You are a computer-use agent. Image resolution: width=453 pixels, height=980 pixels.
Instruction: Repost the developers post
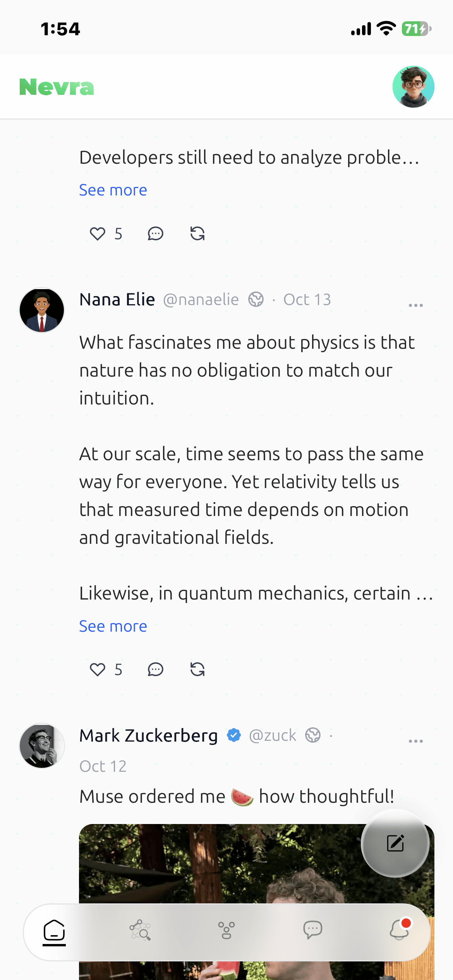[x=197, y=233]
